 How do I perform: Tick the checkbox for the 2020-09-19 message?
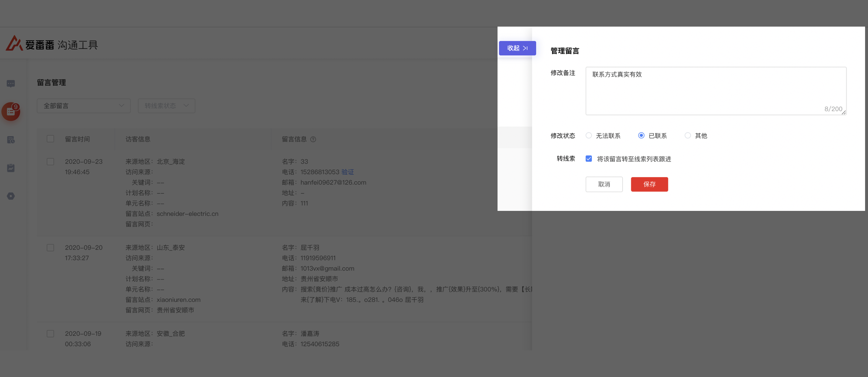click(x=50, y=334)
